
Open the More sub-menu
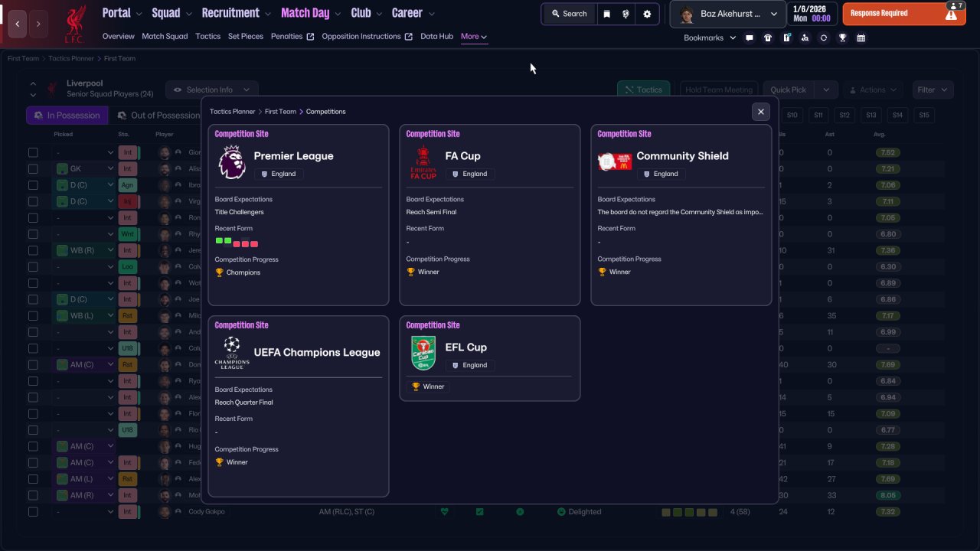[x=474, y=37]
